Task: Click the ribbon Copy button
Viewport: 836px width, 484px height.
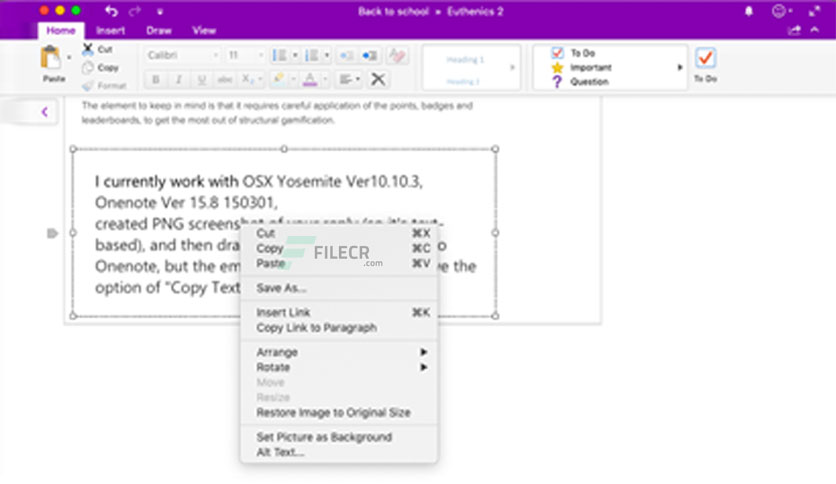Action: tap(100, 68)
